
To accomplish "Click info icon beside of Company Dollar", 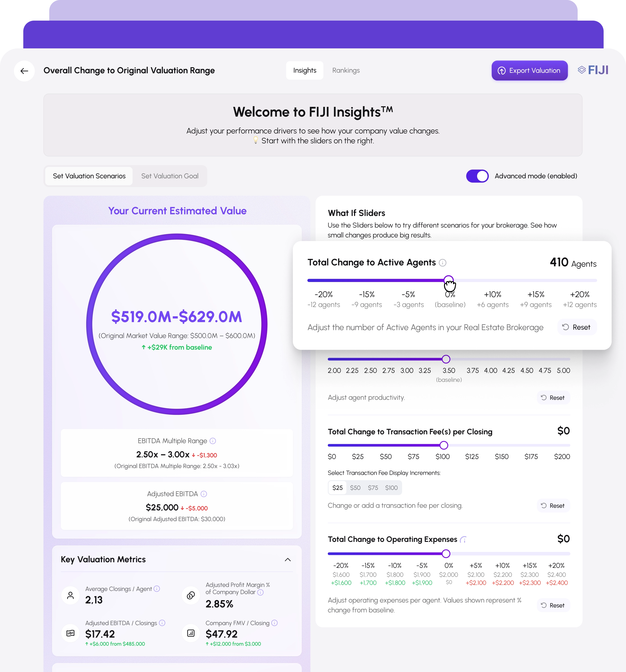I will click(x=260, y=592).
